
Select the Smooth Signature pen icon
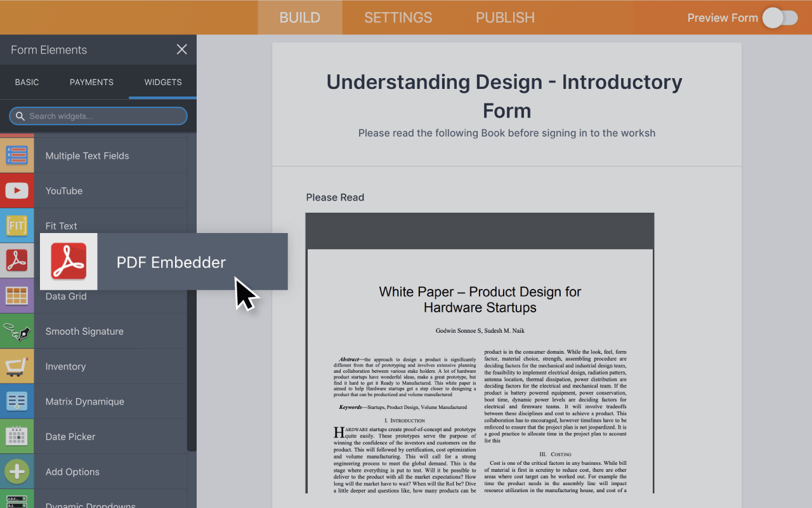tap(17, 331)
